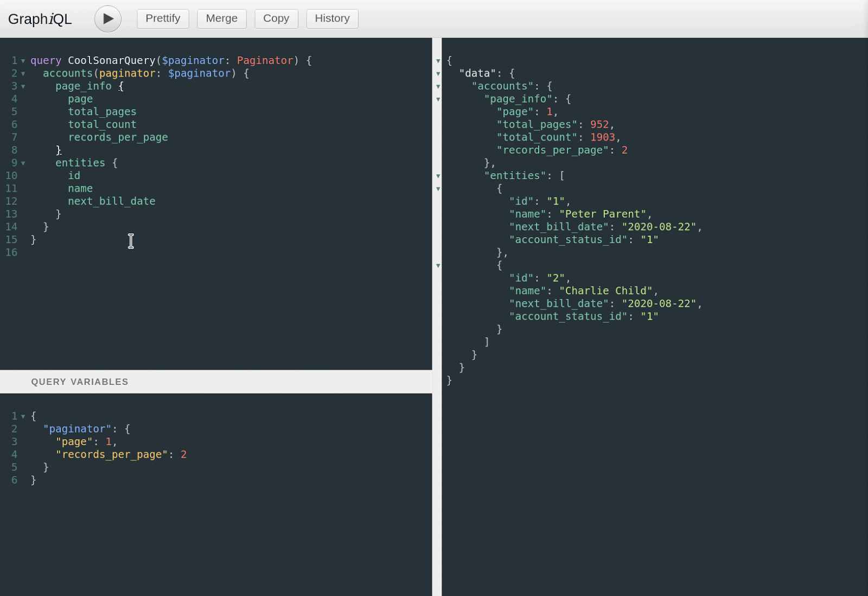
Task: Click the GraphiQL title logo
Action: coord(40,19)
